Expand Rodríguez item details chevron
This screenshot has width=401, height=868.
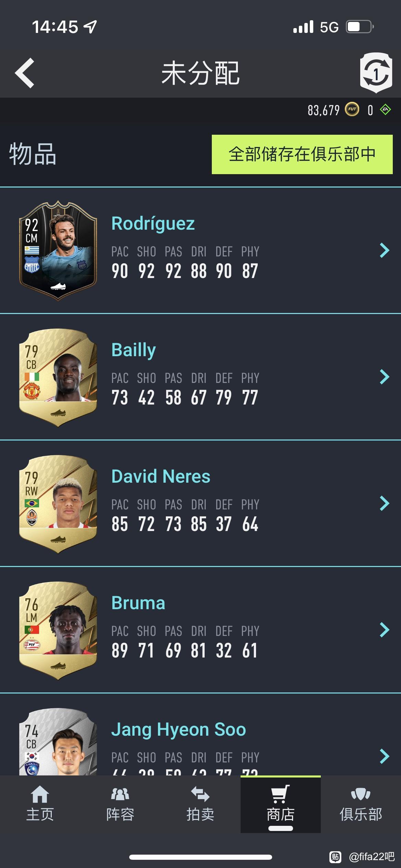tap(385, 250)
